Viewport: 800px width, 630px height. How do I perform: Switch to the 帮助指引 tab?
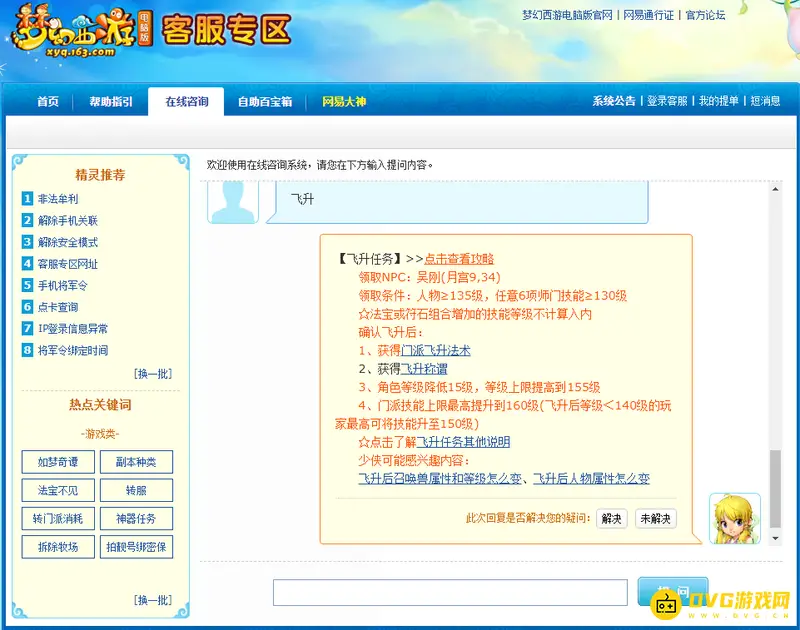(111, 102)
